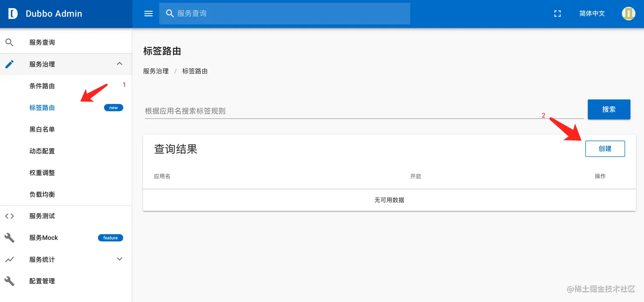Click the code brackets icon beside 服务测试
Screen dimensions: 644x302
9,216
